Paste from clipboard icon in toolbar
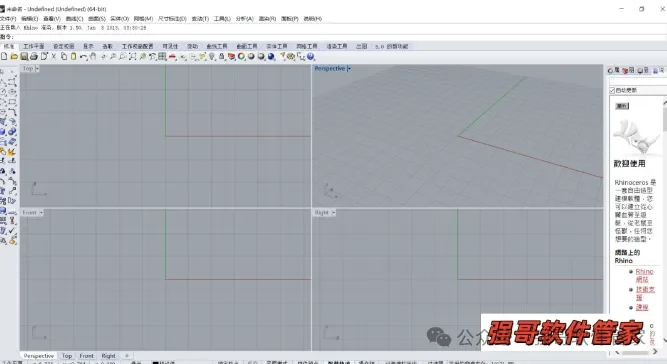Screen dimensions: 667x364 pyautogui.click(x=73, y=56)
